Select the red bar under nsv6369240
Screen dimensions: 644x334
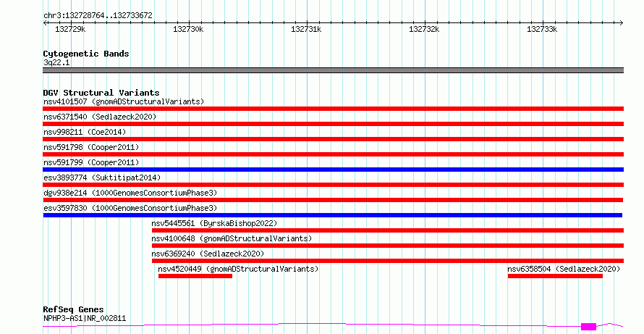(388, 261)
